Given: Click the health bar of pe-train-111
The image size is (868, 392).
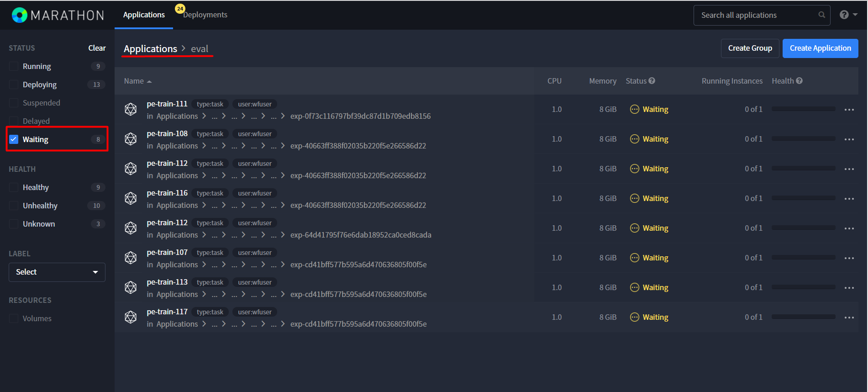Looking at the screenshot, I should [803, 109].
